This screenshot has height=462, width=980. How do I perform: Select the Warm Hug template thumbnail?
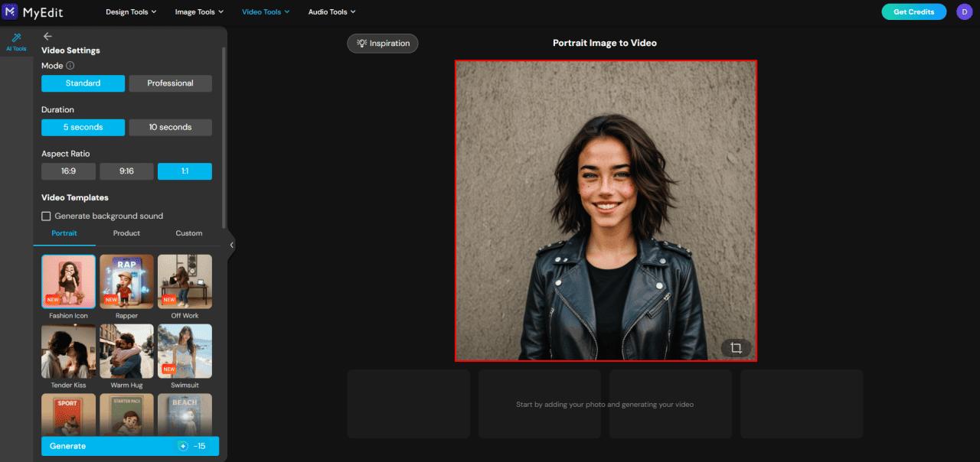pos(126,350)
